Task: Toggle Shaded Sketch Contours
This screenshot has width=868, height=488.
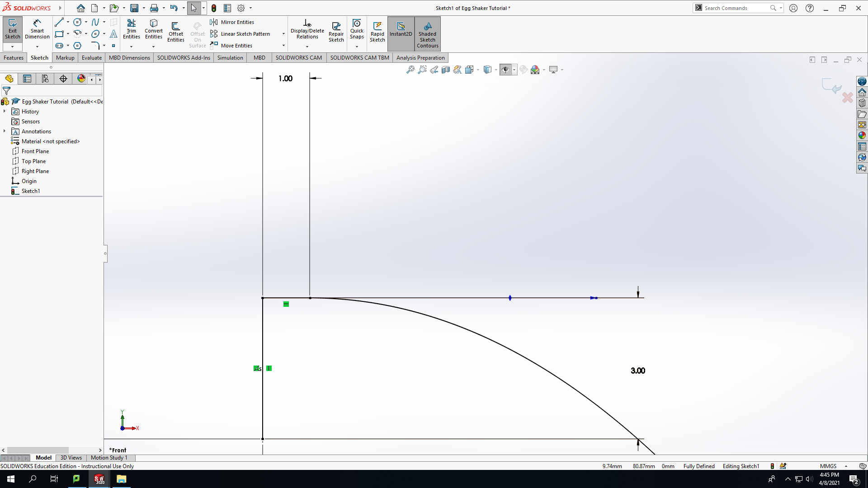Action: [428, 34]
